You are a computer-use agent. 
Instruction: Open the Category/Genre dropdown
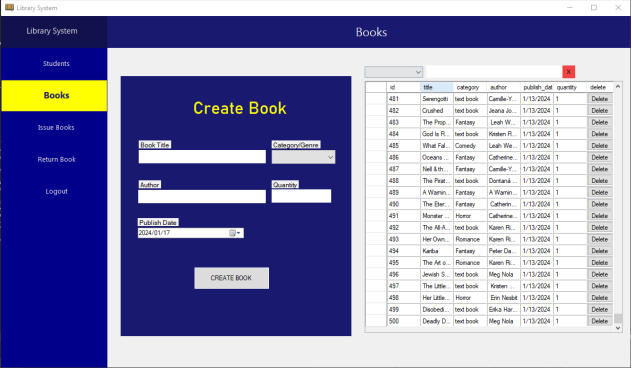coord(303,157)
